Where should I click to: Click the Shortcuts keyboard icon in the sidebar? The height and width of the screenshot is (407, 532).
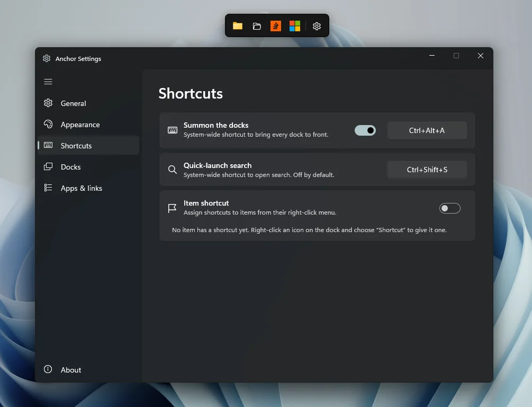48,145
